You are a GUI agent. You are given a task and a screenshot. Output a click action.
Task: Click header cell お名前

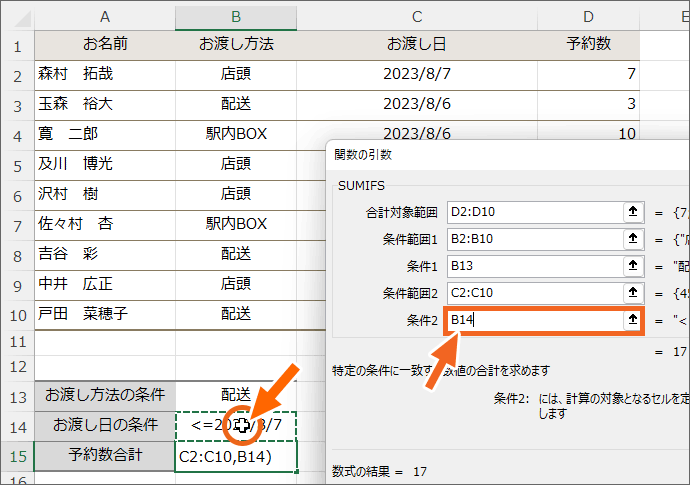click(x=105, y=45)
